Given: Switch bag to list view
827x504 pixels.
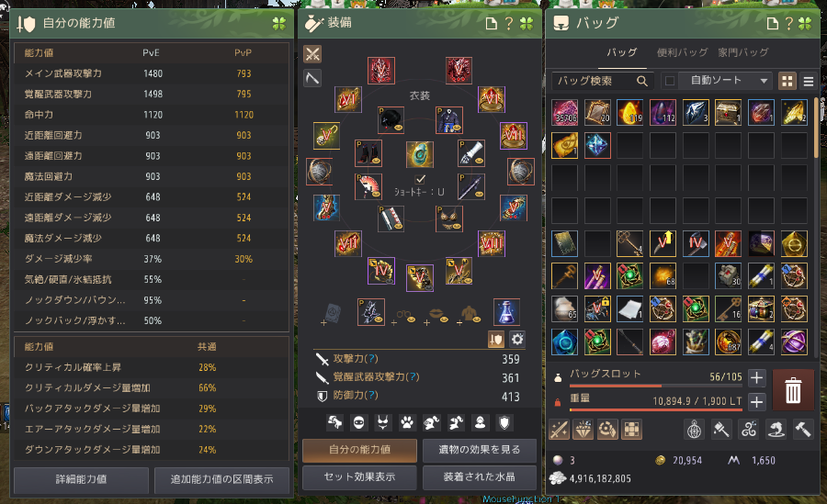Looking at the screenshot, I should tap(808, 81).
